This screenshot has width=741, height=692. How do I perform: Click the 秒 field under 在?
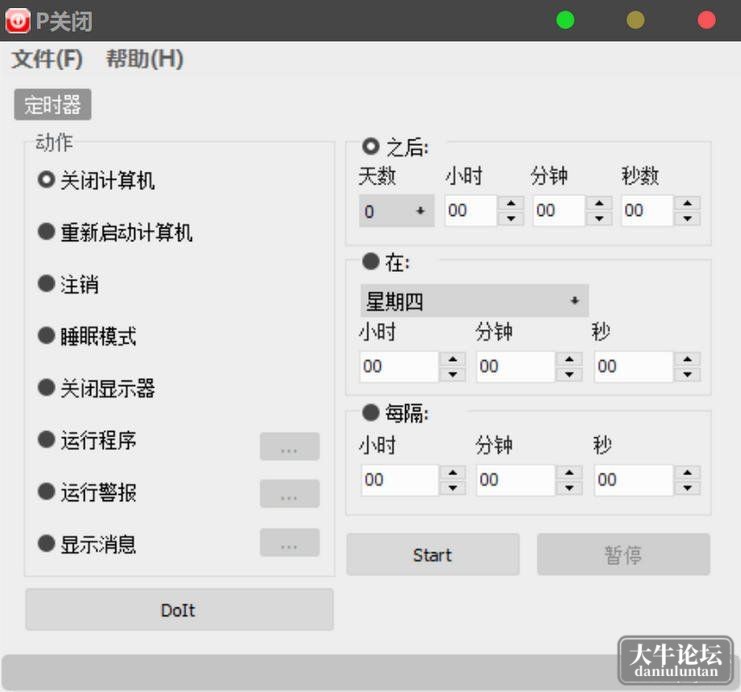click(x=634, y=366)
